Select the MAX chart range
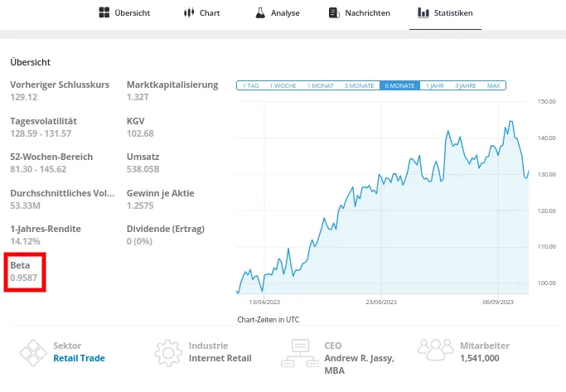The image size is (566, 392). [493, 85]
